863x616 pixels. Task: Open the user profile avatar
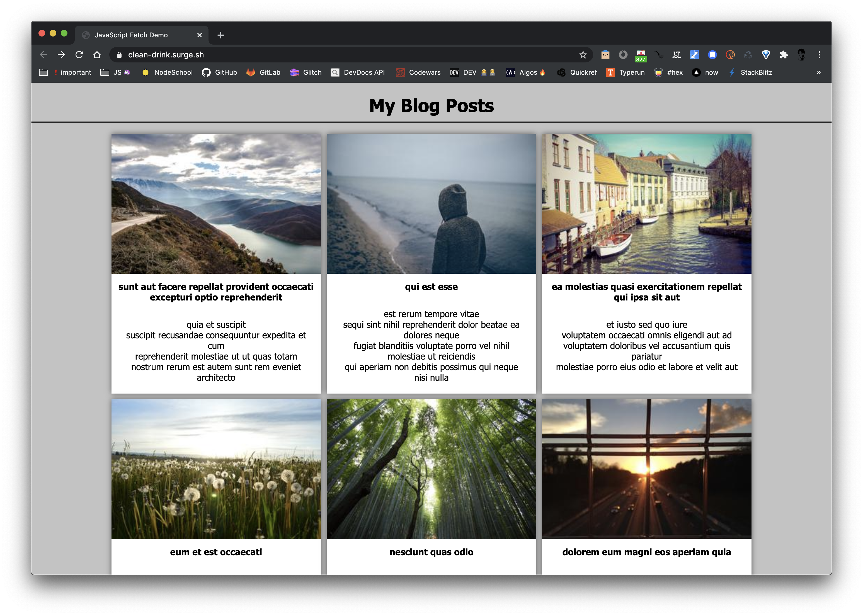(x=802, y=55)
